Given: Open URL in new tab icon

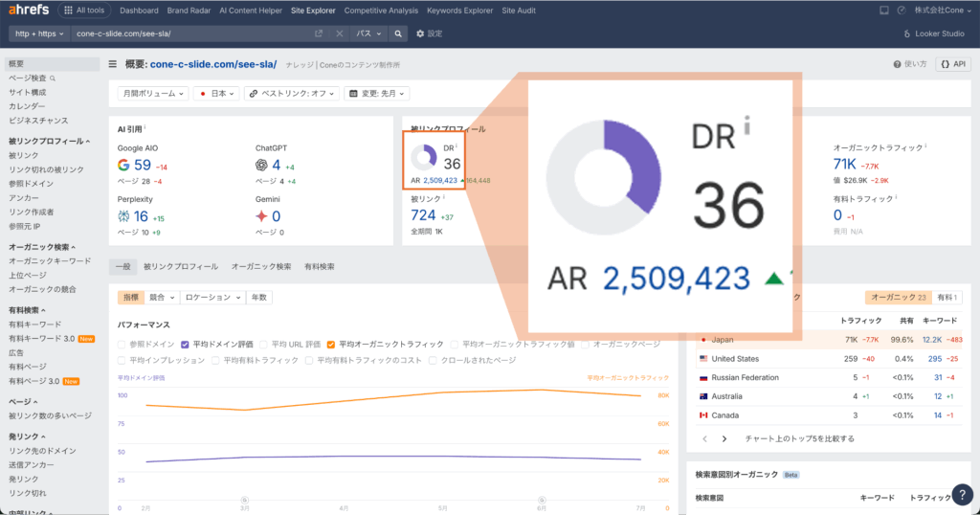Looking at the screenshot, I should [x=319, y=34].
